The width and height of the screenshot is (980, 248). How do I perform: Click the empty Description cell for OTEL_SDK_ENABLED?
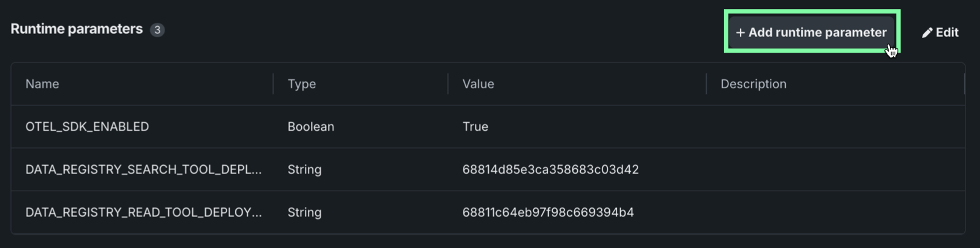pyautogui.click(x=835, y=126)
